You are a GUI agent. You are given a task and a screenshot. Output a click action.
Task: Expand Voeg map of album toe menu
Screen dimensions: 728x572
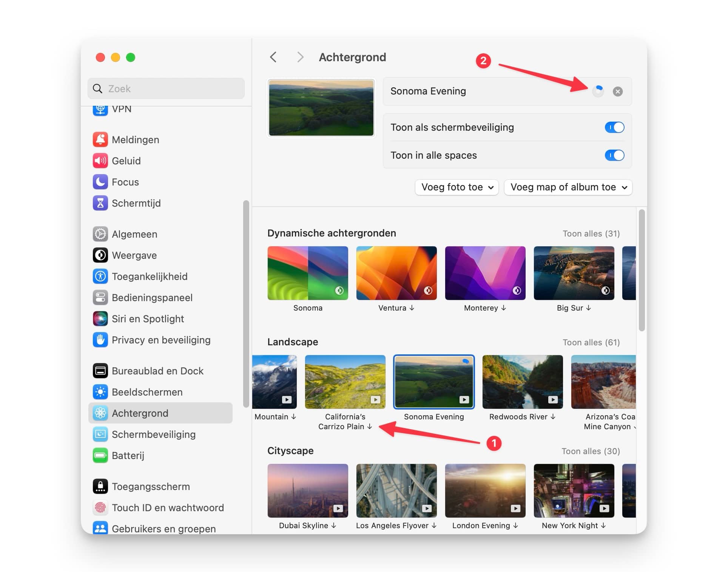(x=568, y=187)
